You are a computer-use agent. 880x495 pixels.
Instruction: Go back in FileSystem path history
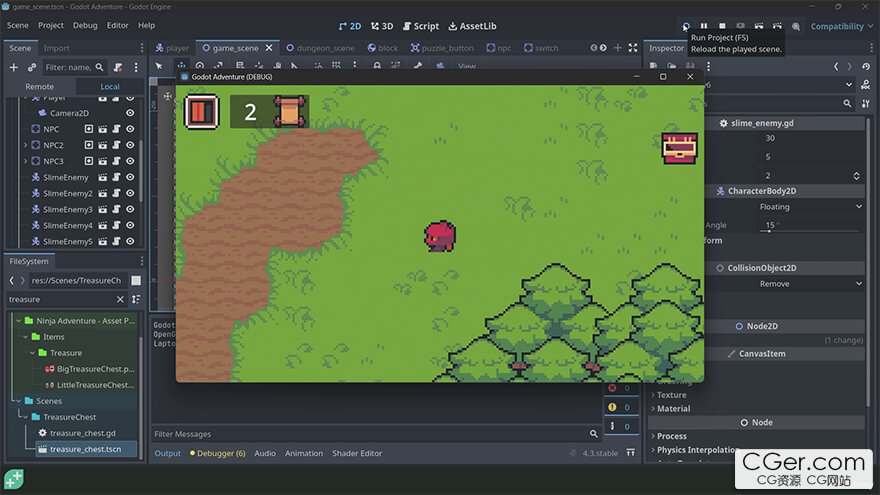click(x=12, y=280)
